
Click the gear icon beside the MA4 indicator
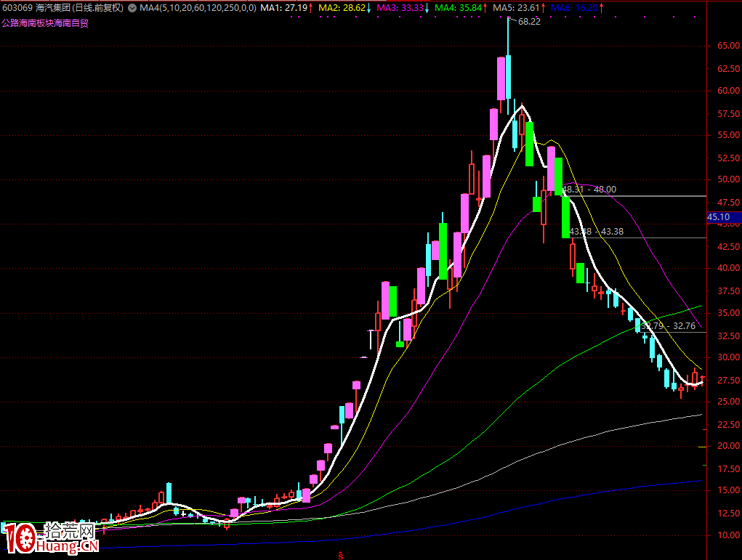pos(132,9)
